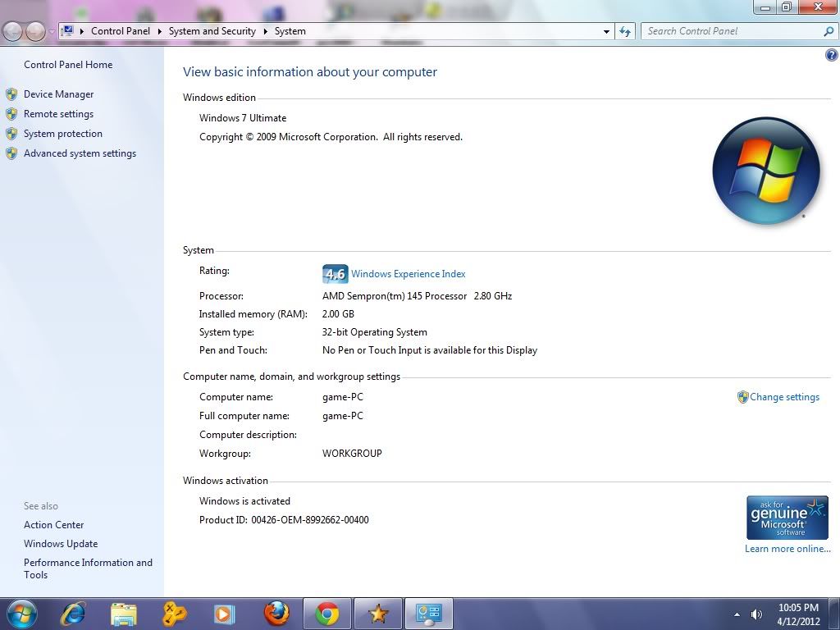Click the Windows 7 Ultimate text

[243, 118]
